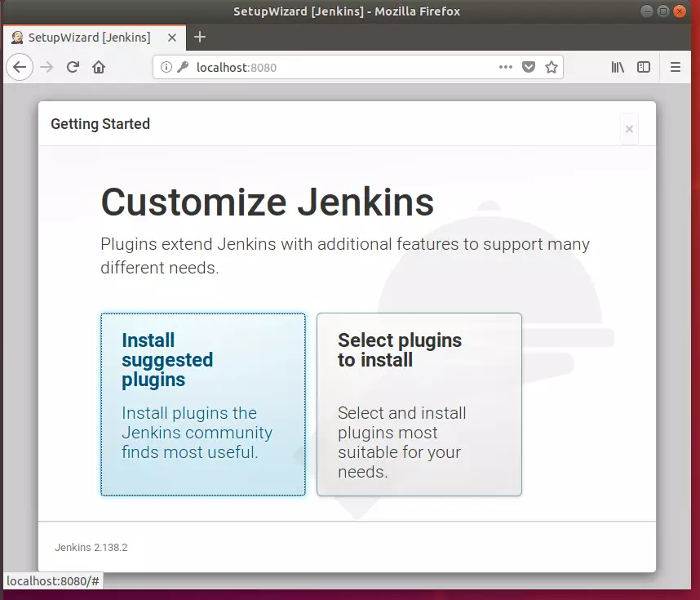This screenshot has height=600, width=700.
Task: Choose Select plugins to install option
Action: pyautogui.click(x=419, y=404)
